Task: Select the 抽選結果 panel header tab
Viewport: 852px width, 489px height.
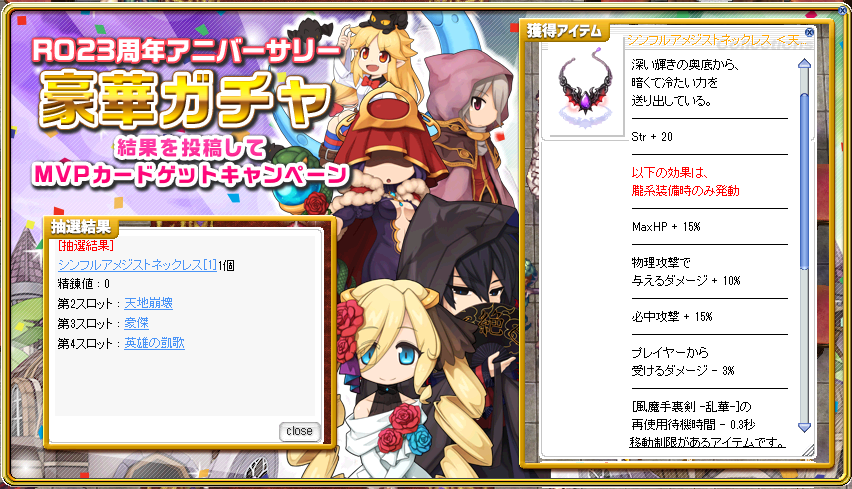Action: point(81,226)
